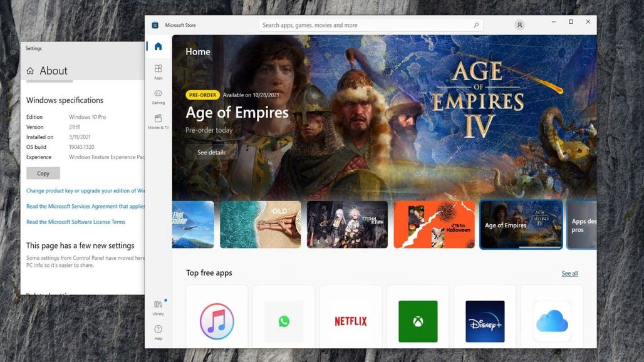The height and width of the screenshot is (362, 644).
Task: Open the Netflix app tile
Action: tap(351, 321)
